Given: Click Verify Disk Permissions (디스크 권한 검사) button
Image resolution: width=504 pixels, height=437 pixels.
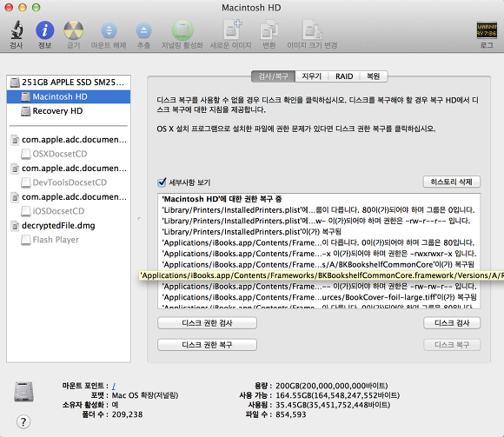Looking at the screenshot, I should point(207,323).
